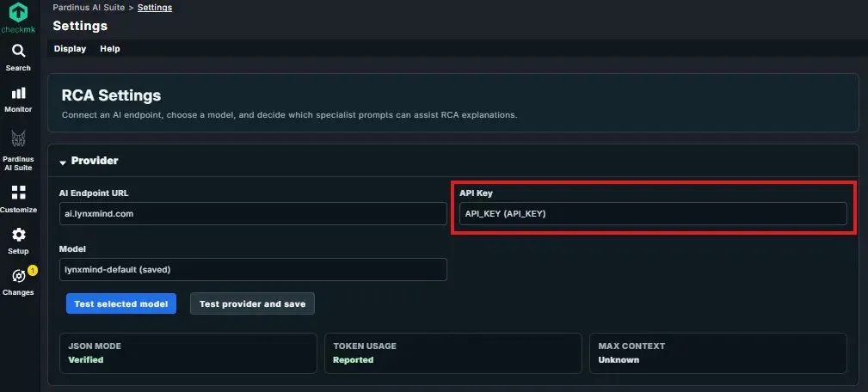868x392 pixels.
Task: Open the Model dropdown lynxmind-default (saved)
Action: (x=253, y=270)
